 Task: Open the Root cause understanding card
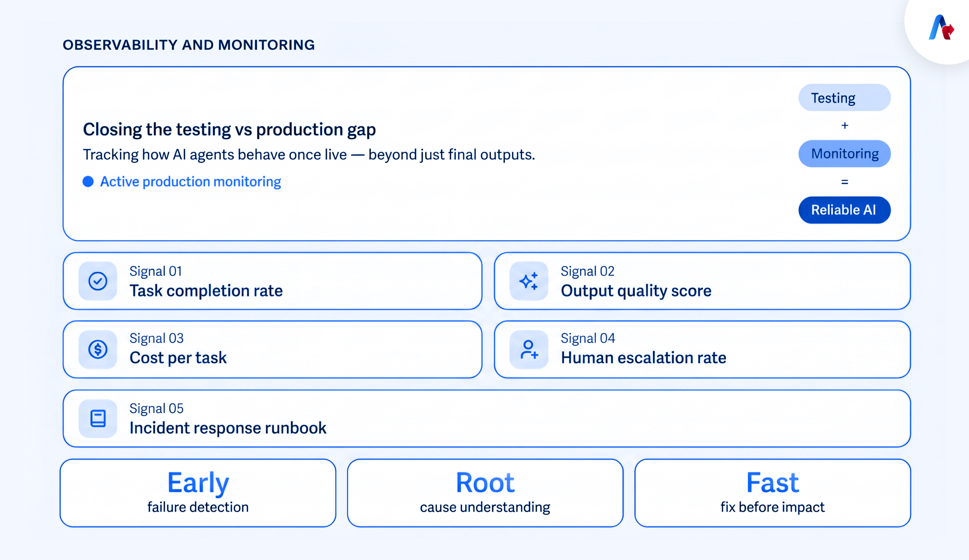(x=485, y=493)
